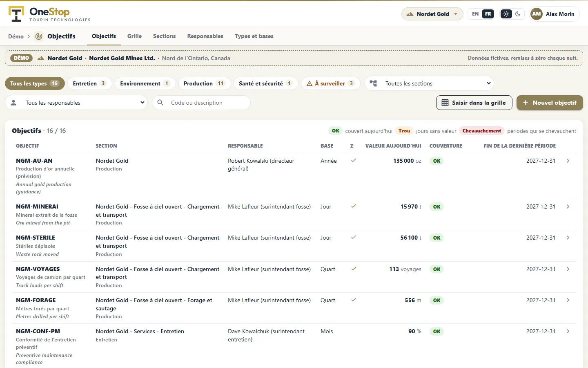Click Nouvel objectif button
588x368 pixels.
click(550, 103)
